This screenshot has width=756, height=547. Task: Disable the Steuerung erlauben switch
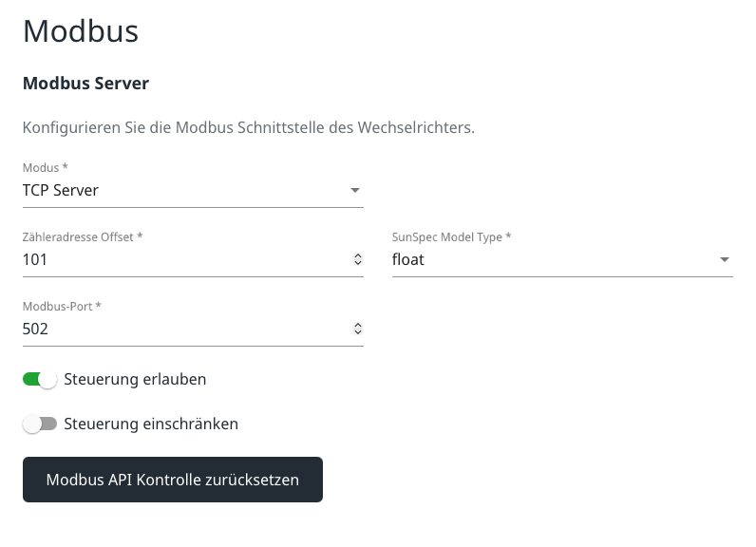tap(40, 380)
